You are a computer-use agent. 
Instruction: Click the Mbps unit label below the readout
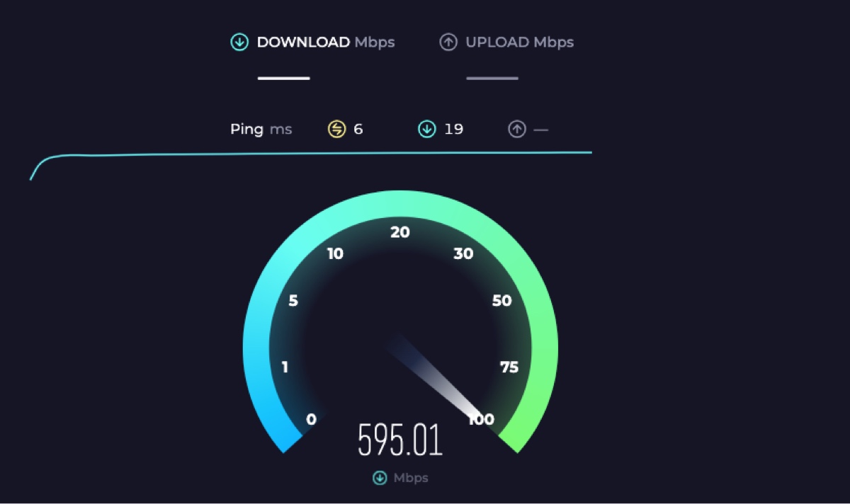tap(412, 478)
